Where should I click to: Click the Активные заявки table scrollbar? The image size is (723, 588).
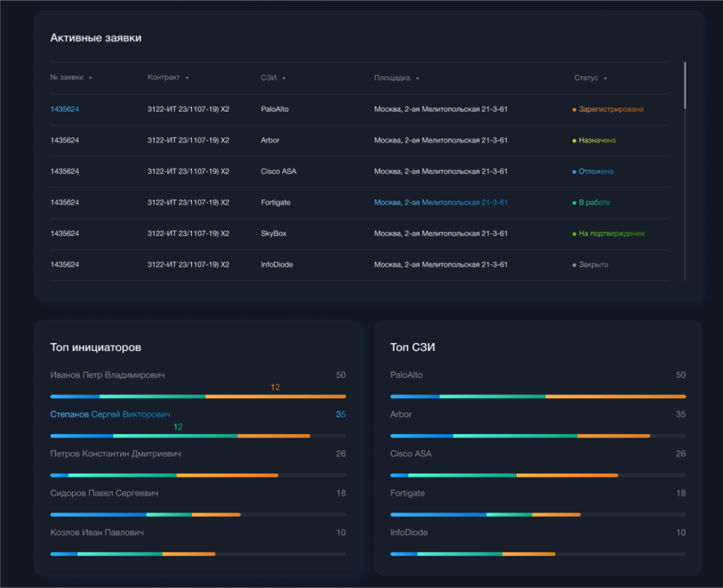(684, 85)
